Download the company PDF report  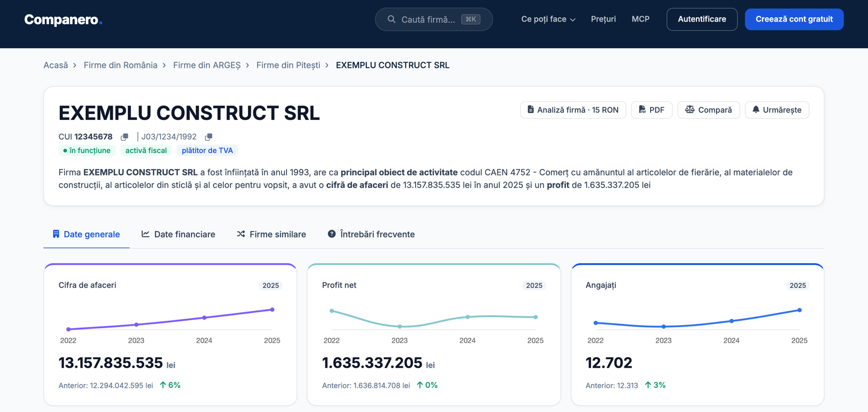651,110
